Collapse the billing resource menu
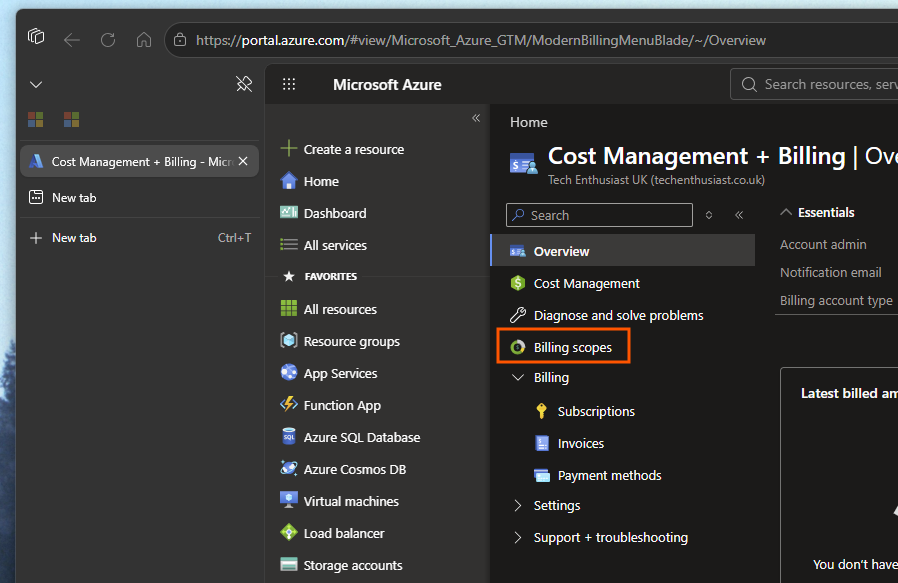The image size is (898, 583). click(x=739, y=215)
